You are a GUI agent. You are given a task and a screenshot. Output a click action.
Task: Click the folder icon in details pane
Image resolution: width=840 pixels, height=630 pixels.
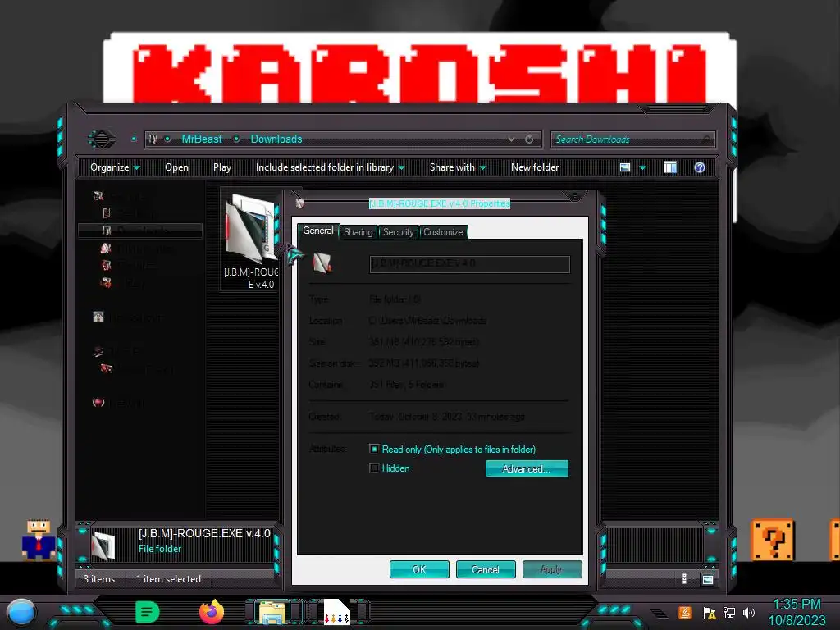(103, 545)
